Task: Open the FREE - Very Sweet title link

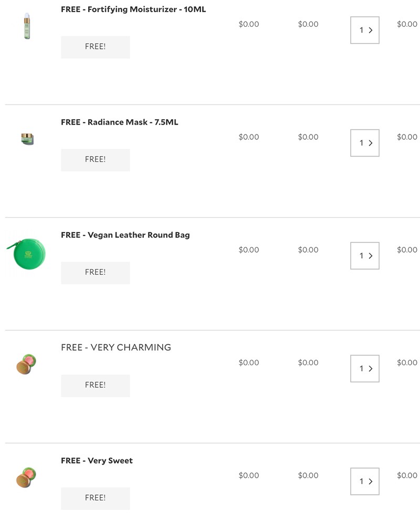Action: (97, 461)
